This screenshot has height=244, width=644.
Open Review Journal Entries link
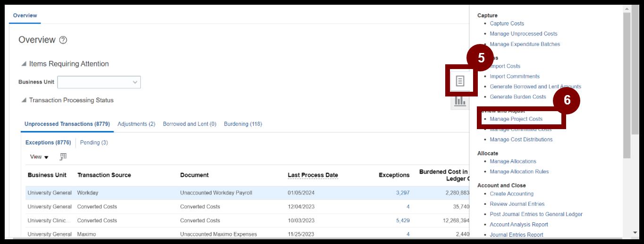[x=517, y=204]
